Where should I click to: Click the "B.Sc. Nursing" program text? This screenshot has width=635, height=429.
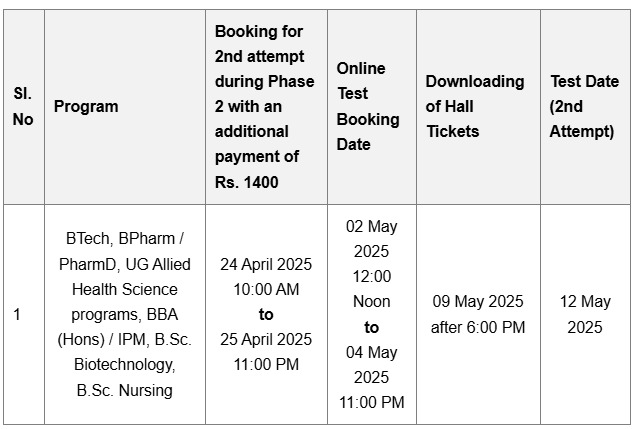click(125, 390)
